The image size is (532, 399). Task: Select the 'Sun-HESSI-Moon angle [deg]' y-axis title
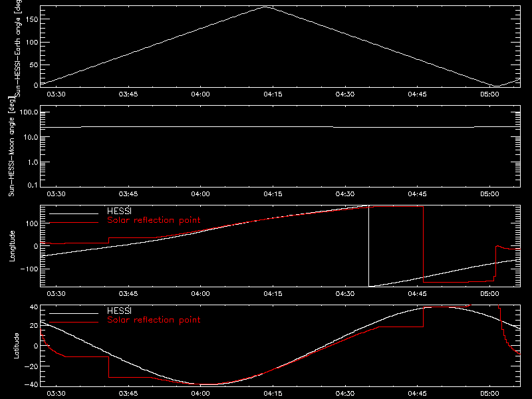11,146
